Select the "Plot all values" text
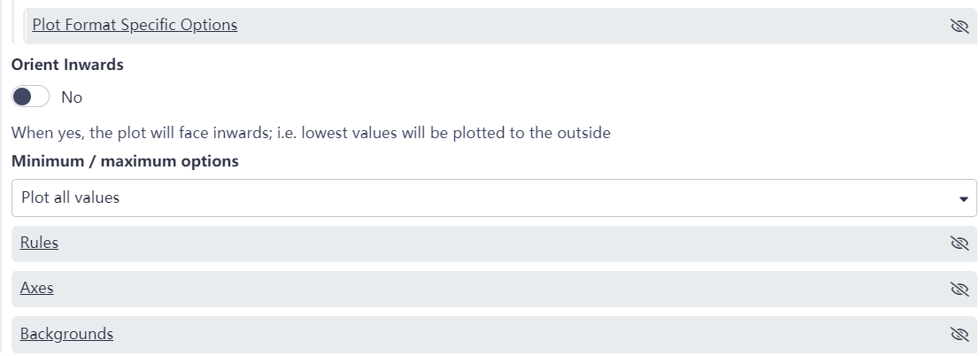 coord(70,198)
